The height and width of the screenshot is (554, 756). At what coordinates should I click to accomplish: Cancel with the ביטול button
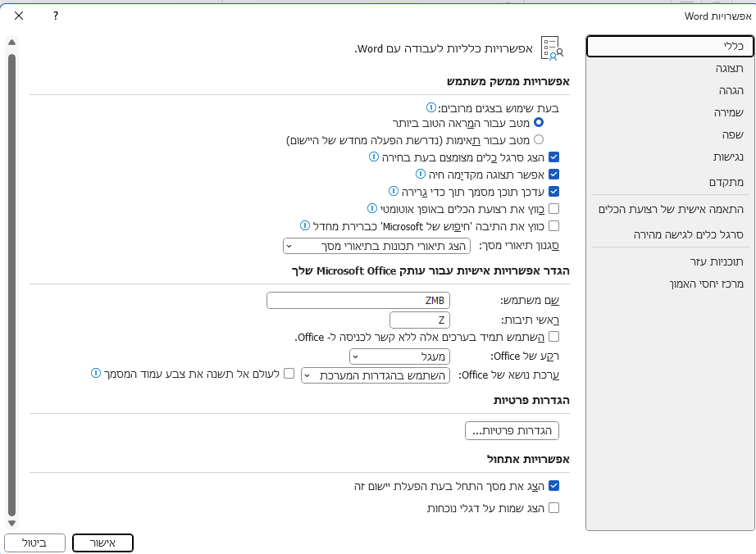point(34,543)
